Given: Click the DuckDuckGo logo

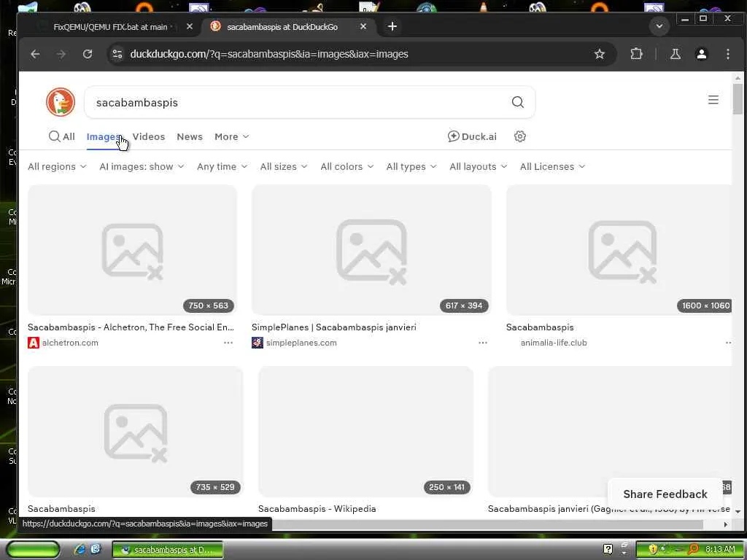Looking at the screenshot, I should coord(61,102).
